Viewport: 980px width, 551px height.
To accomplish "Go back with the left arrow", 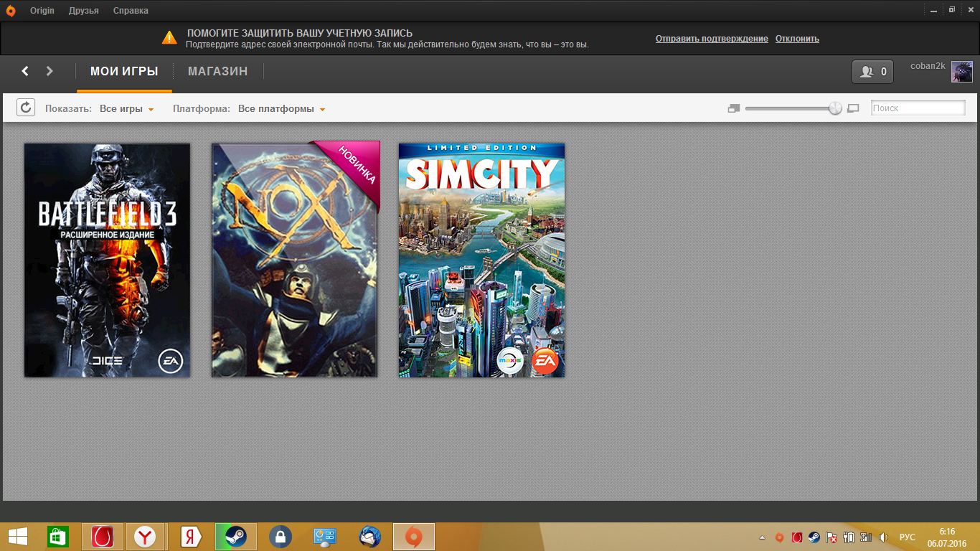I will [x=25, y=71].
